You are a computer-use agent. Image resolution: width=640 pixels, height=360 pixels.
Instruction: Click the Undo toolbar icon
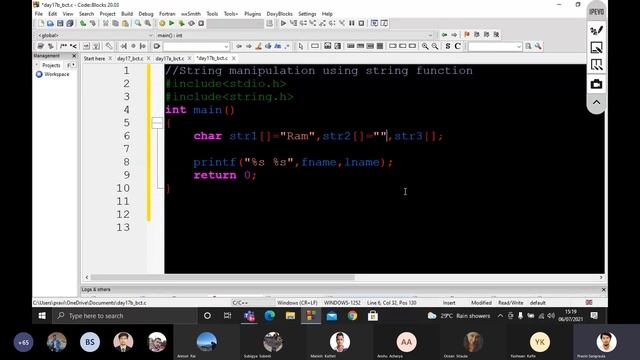(83, 24)
